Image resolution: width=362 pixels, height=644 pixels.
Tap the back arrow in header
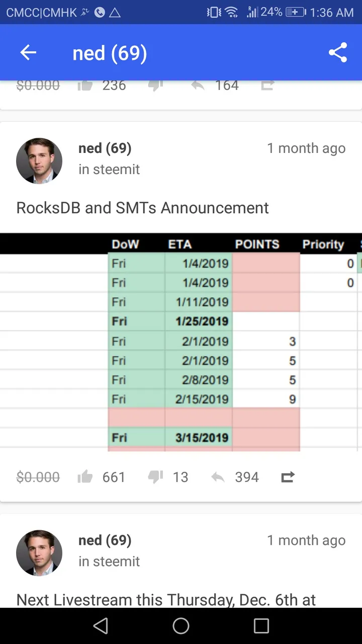point(28,53)
